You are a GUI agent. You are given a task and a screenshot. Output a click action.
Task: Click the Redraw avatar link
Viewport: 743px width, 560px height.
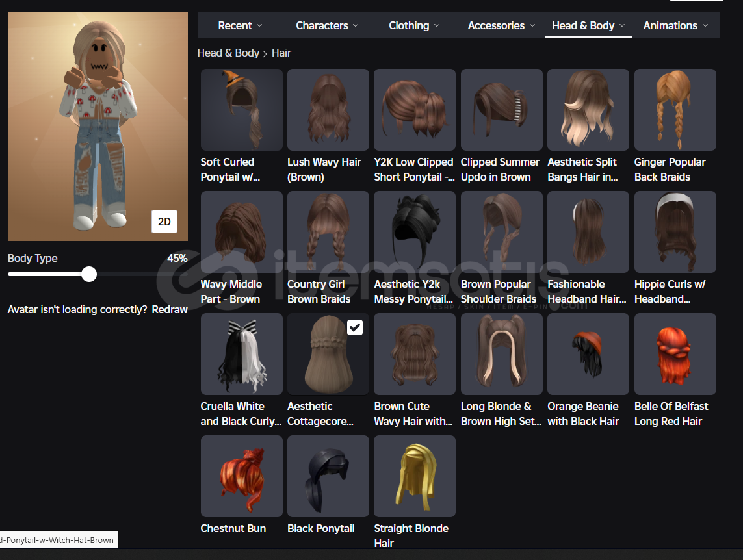pyautogui.click(x=170, y=310)
